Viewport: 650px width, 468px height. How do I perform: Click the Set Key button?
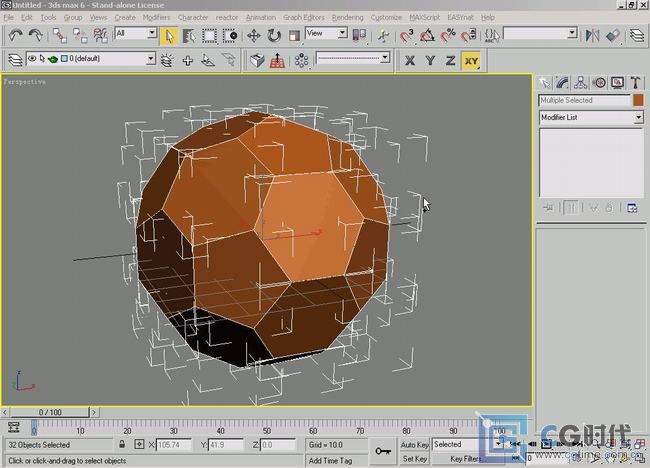(x=415, y=459)
